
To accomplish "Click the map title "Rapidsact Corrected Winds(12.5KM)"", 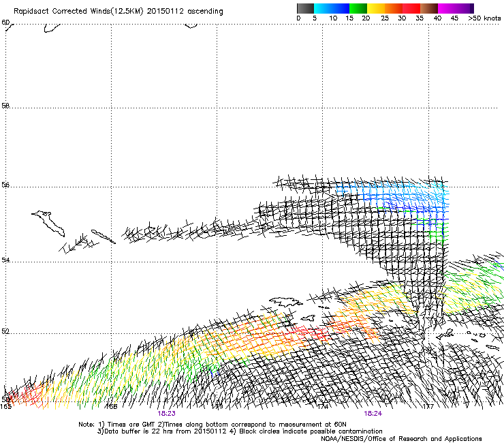I will click(78, 12).
